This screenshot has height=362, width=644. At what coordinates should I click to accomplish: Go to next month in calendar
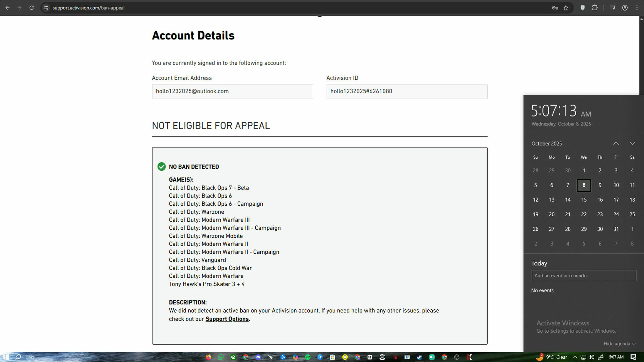(x=632, y=143)
